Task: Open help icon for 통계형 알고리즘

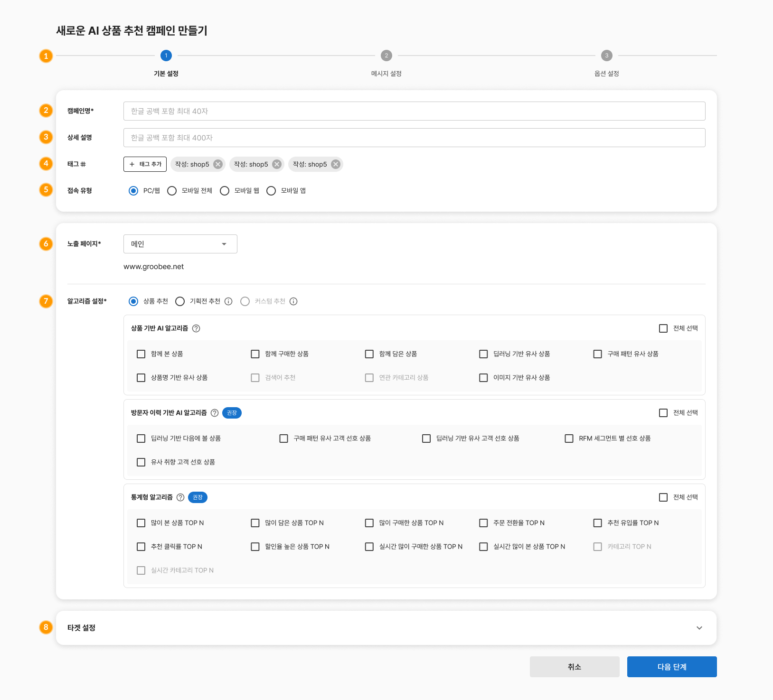Action: click(x=180, y=497)
